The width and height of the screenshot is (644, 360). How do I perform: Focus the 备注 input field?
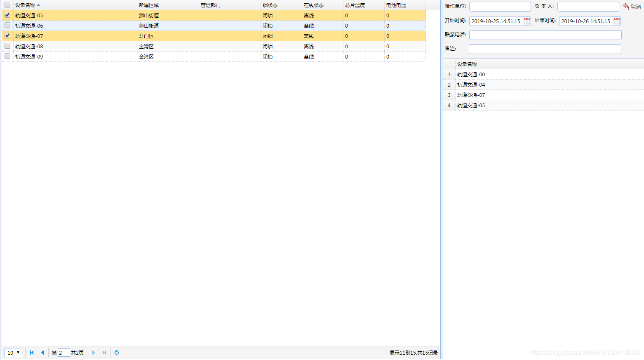tap(545, 49)
